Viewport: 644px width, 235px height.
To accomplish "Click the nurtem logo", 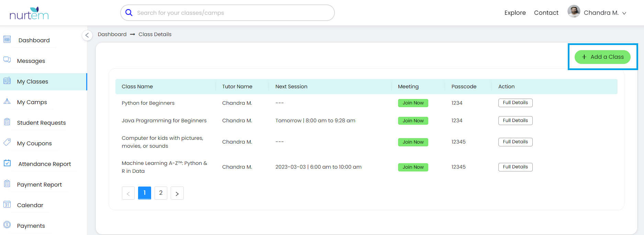I will click(29, 13).
